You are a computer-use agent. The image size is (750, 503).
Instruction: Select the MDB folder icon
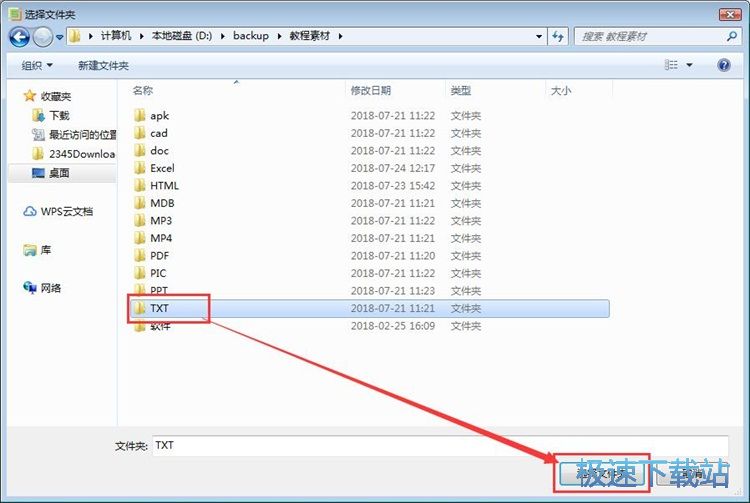[x=140, y=203]
